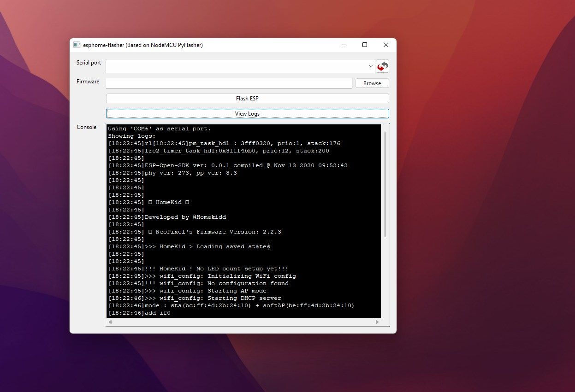Click the esphome-flasher app icon in title bar
The width and height of the screenshot is (575, 392).
point(77,45)
